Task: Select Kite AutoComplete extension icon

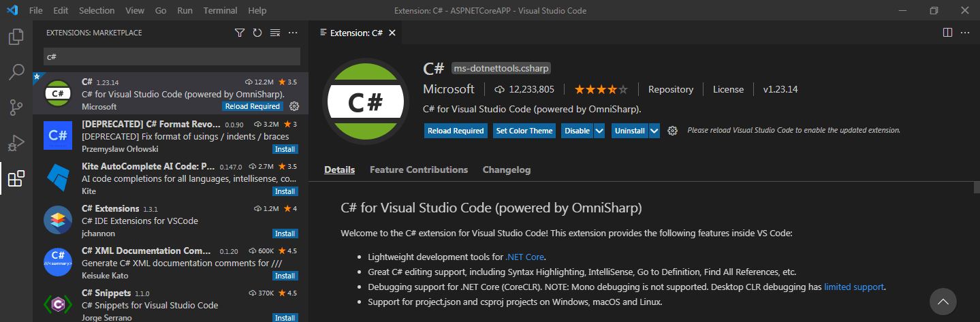Action: click(57, 177)
